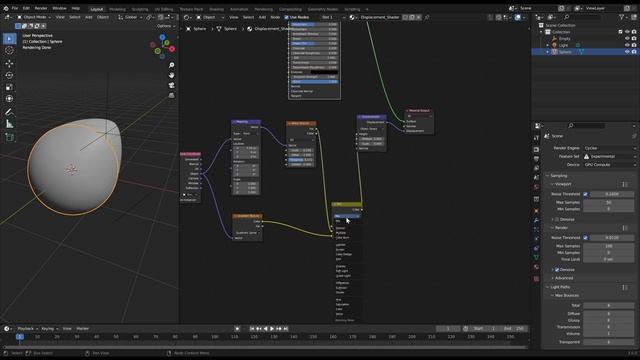Select the Move tool
The image size is (640, 360).
(x=9, y=63)
